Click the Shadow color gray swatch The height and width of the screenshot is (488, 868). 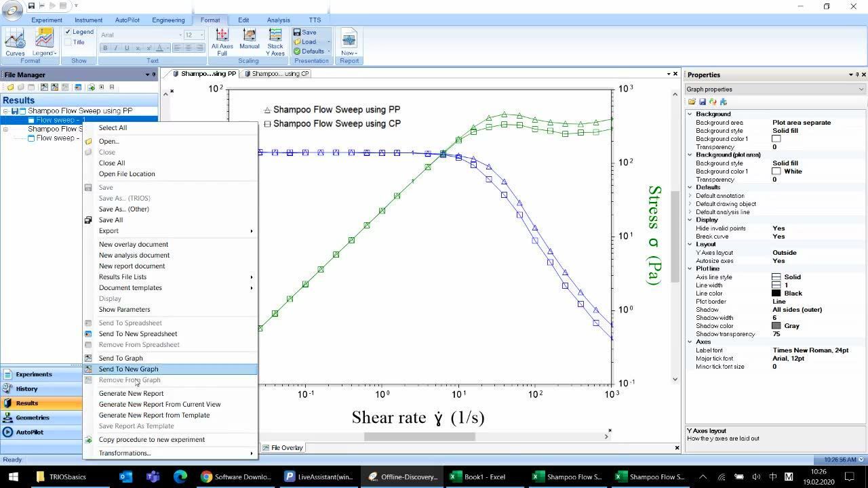pyautogui.click(x=776, y=326)
